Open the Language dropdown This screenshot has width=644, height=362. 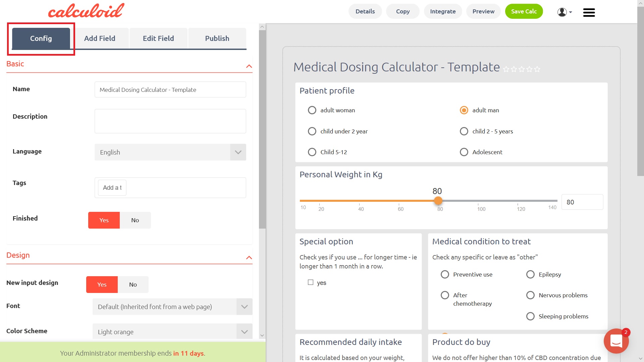(238, 152)
